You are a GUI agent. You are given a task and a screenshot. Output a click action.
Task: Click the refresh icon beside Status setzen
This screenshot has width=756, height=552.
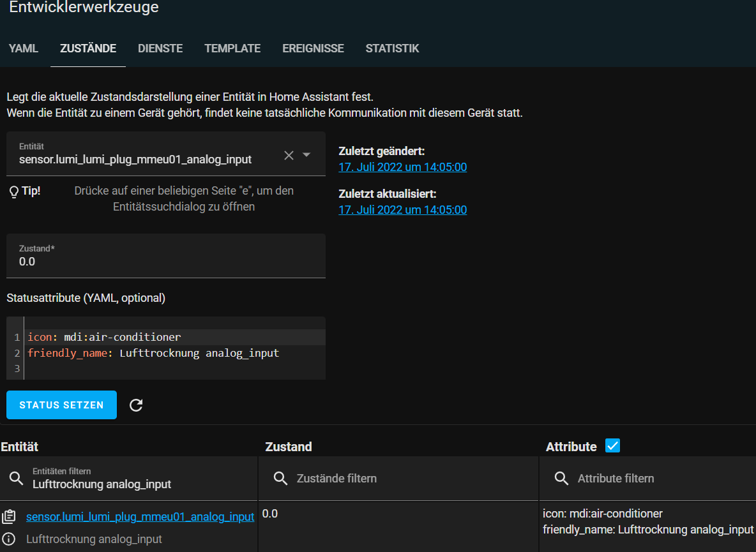(x=136, y=405)
